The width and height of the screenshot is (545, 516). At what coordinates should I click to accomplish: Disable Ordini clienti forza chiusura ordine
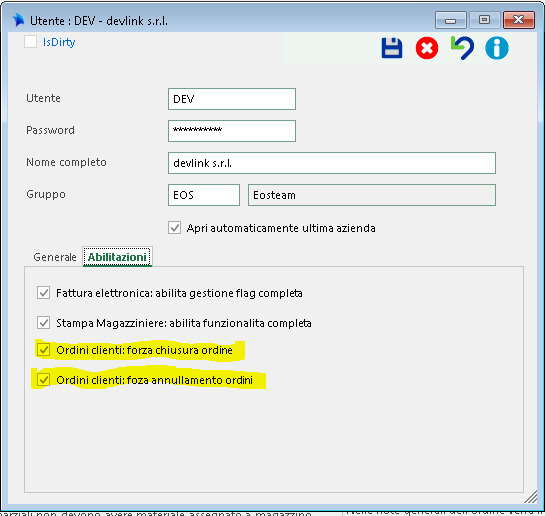[x=43, y=350]
